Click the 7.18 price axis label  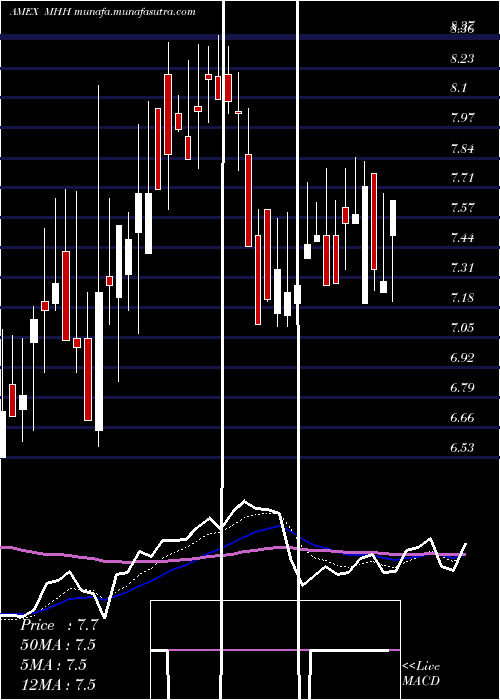(x=462, y=298)
